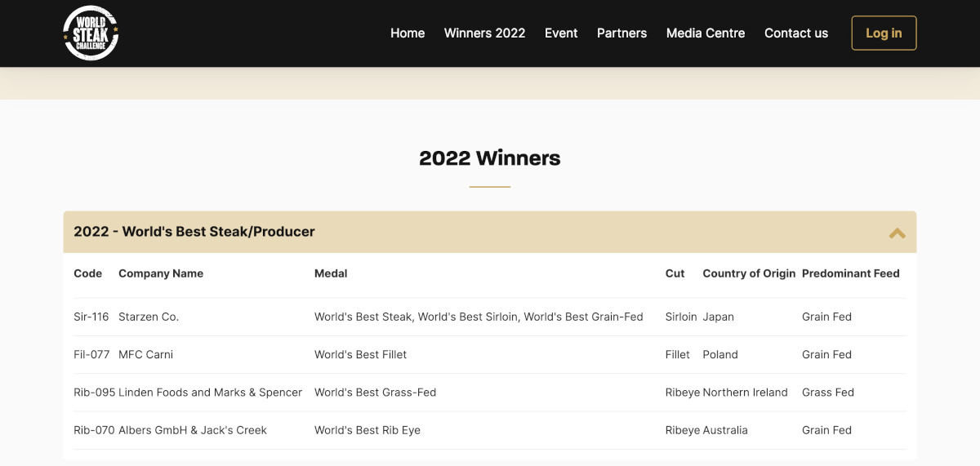This screenshot has height=466, width=980.
Task: Click the World's Best Grass-Fed medal
Action: click(375, 392)
